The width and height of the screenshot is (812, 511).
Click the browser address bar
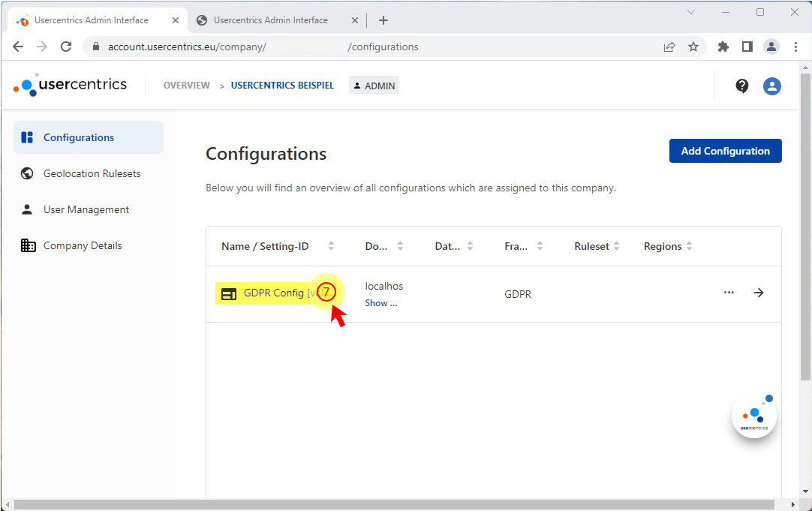[375, 47]
